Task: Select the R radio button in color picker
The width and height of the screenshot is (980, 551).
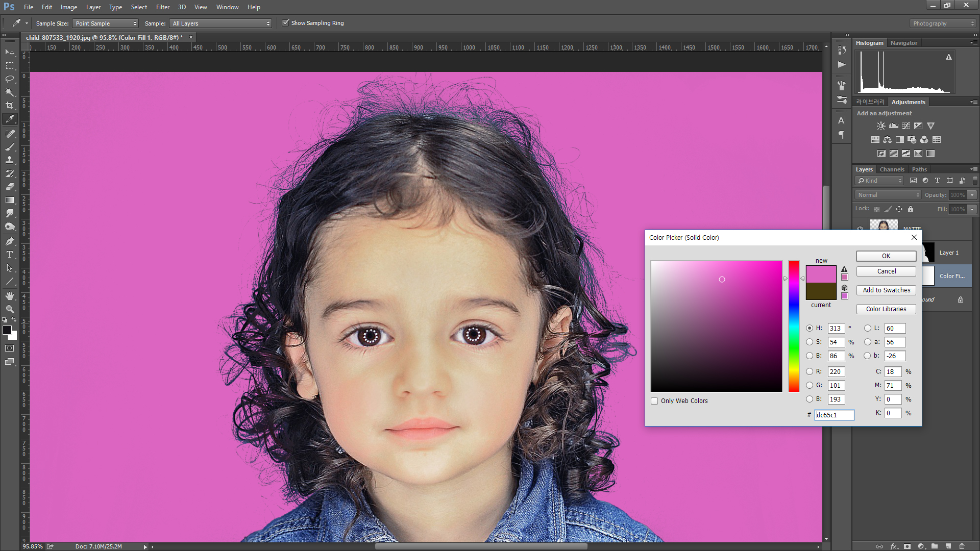Action: [x=810, y=372]
